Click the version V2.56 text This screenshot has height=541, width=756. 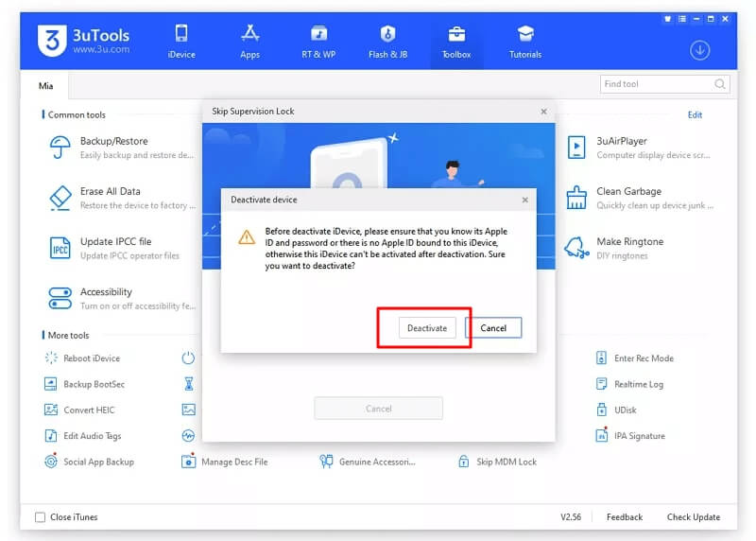coord(571,516)
